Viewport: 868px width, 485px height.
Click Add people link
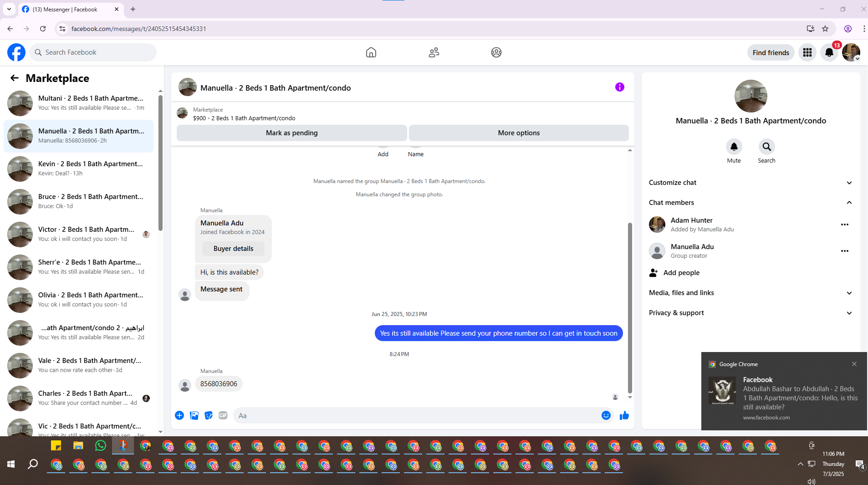tap(681, 273)
